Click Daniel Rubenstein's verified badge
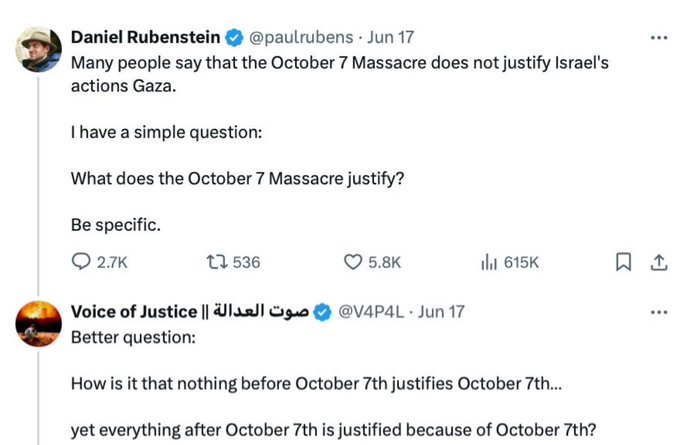 pos(233,38)
